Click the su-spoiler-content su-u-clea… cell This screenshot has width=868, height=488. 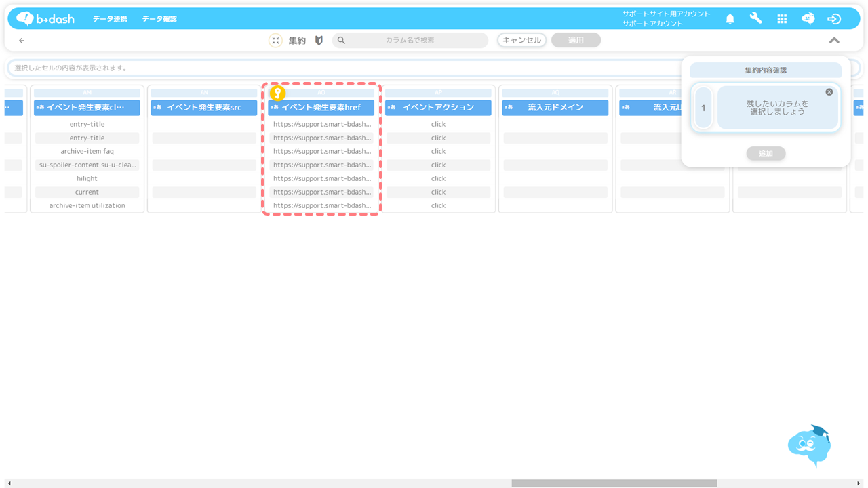point(87,165)
